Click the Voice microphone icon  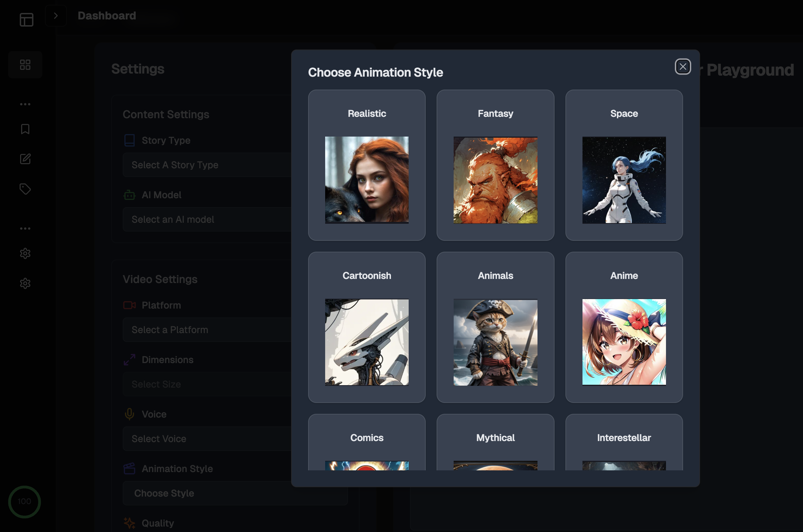130,414
